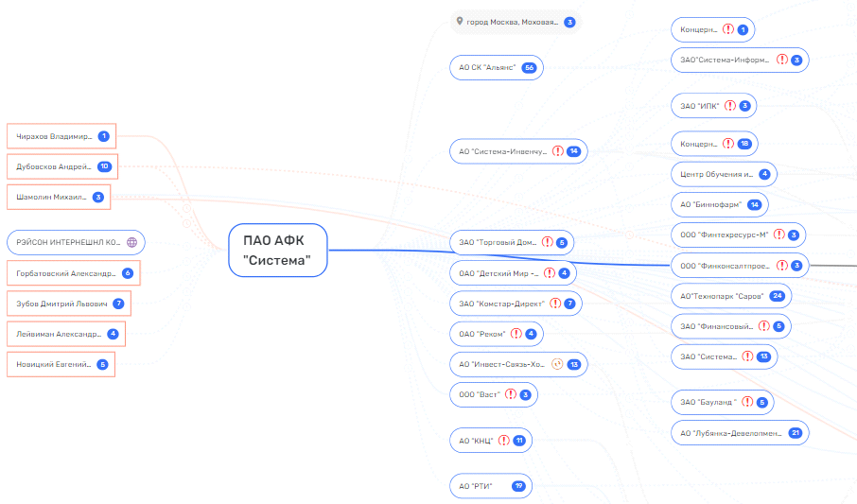857x504 pixels.
Task: Open the Лейвиман Александр person node
Action: [x=66, y=334]
